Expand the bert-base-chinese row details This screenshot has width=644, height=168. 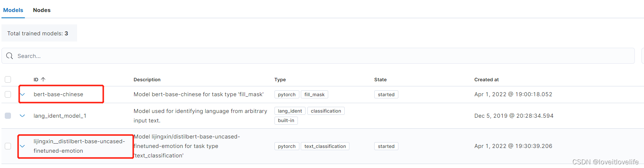[22, 94]
